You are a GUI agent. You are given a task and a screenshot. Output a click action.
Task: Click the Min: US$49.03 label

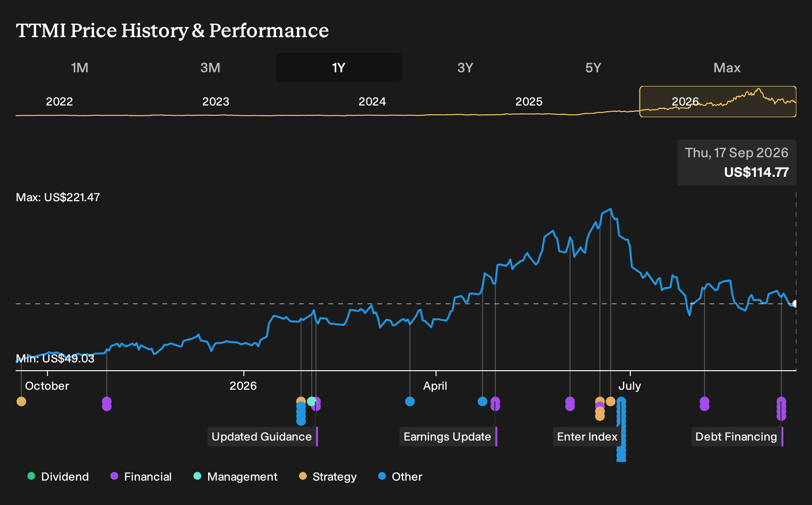pos(55,358)
